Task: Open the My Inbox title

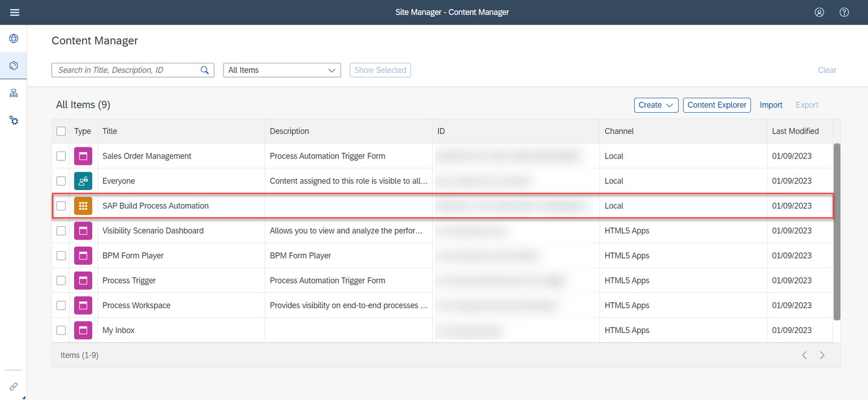Action: tap(119, 330)
